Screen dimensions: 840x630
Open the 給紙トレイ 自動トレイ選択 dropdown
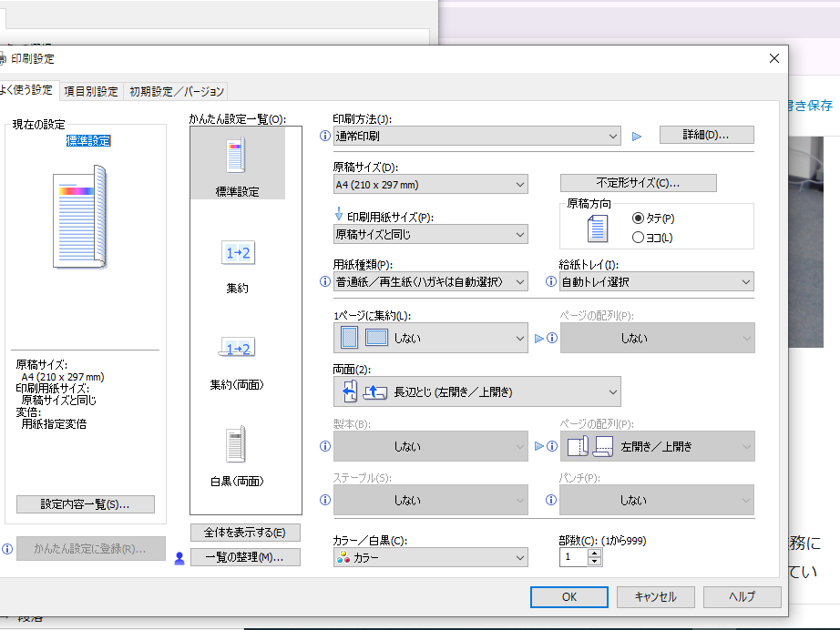click(x=656, y=282)
